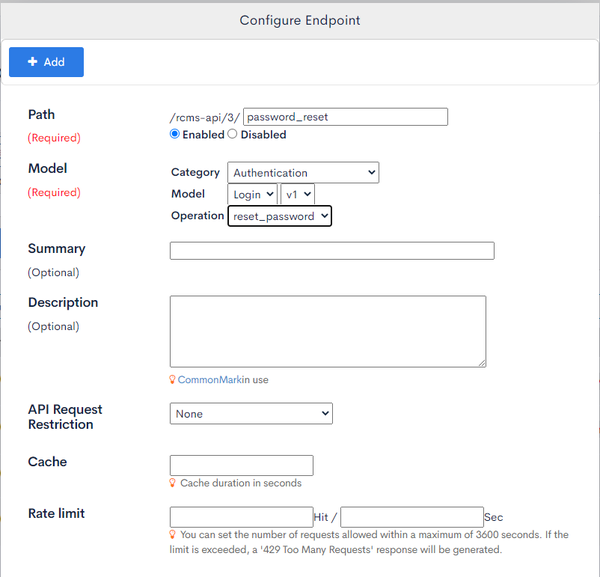This screenshot has width=600, height=577.
Task: Click the Rate limit Sec input field
Action: coord(412,517)
